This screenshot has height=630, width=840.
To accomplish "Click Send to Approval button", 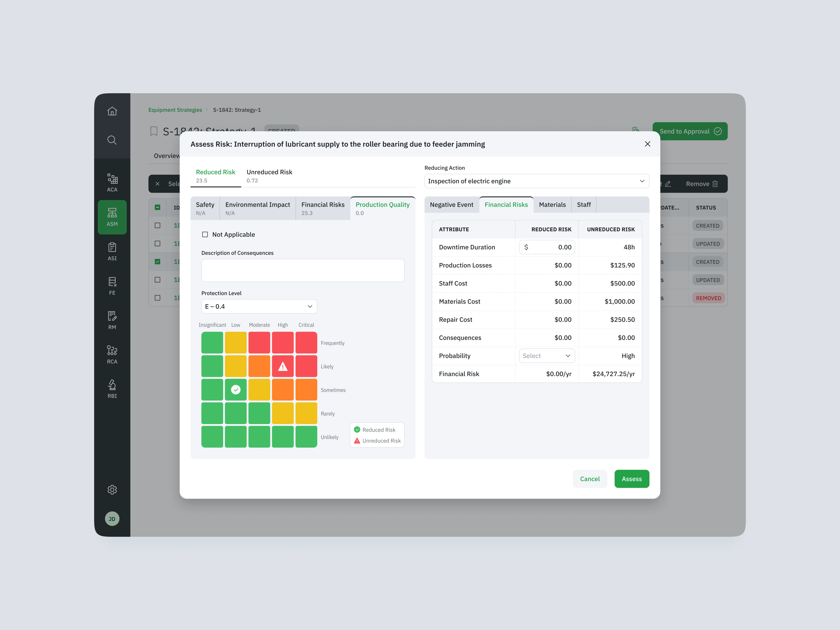I will click(690, 131).
